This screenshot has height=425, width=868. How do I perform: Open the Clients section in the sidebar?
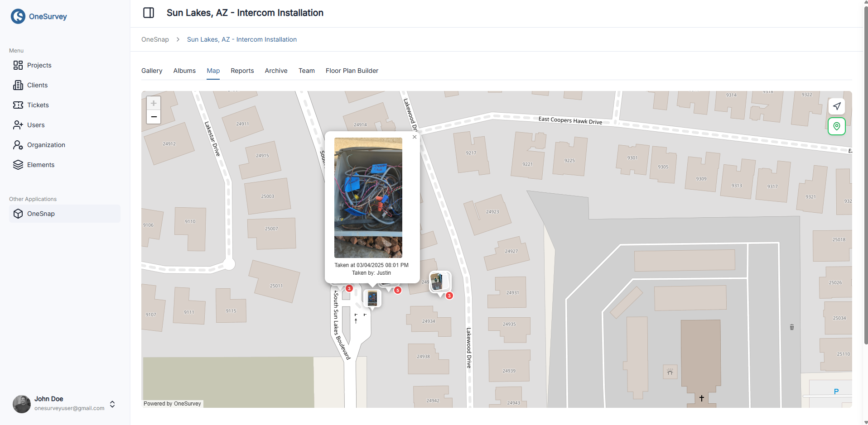click(x=38, y=85)
